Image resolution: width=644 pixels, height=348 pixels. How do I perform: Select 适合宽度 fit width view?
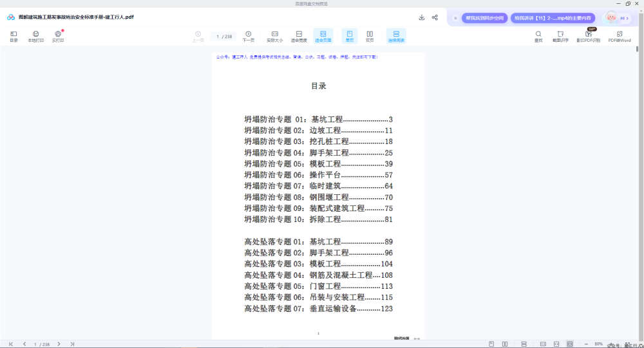coord(299,36)
